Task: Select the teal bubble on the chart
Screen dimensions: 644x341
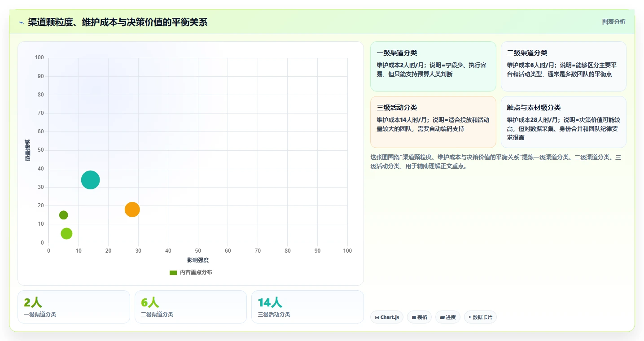Action: point(90,180)
